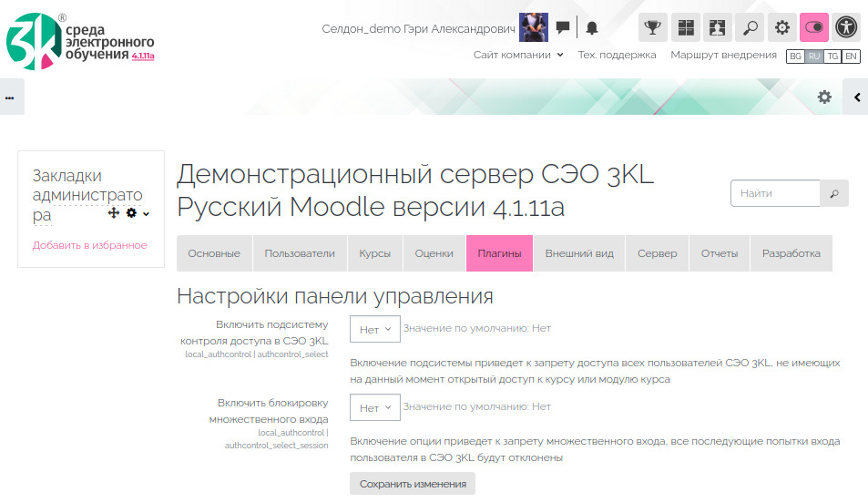Viewport: 868px width, 503px height.
Task: Open the trophy achievements icon
Action: pos(653,27)
